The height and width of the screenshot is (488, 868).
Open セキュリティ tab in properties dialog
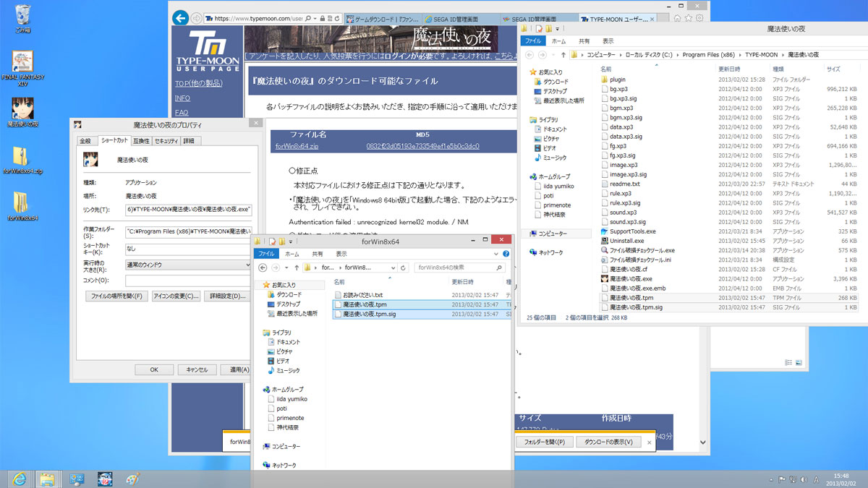point(166,140)
